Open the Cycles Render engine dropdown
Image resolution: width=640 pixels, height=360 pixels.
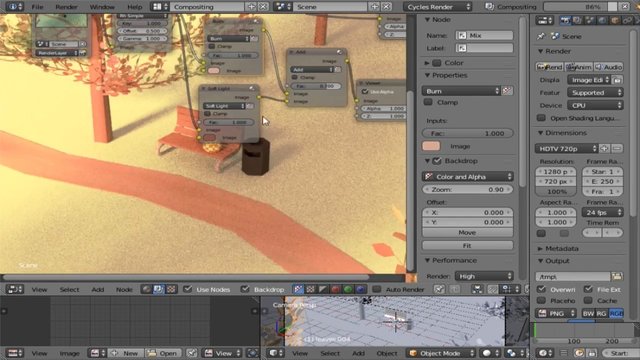(438, 7)
